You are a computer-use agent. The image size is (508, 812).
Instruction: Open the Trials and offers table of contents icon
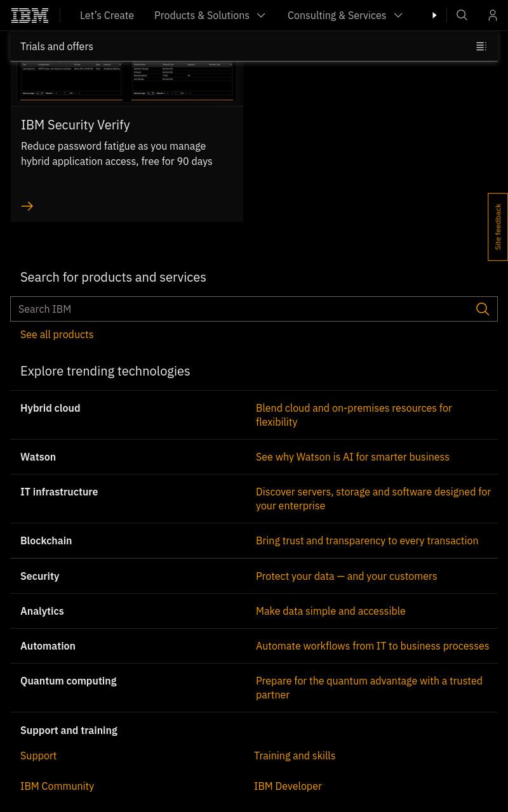(481, 46)
